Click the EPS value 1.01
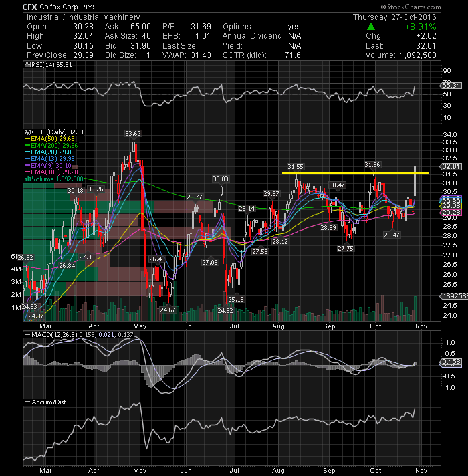 tap(203, 36)
